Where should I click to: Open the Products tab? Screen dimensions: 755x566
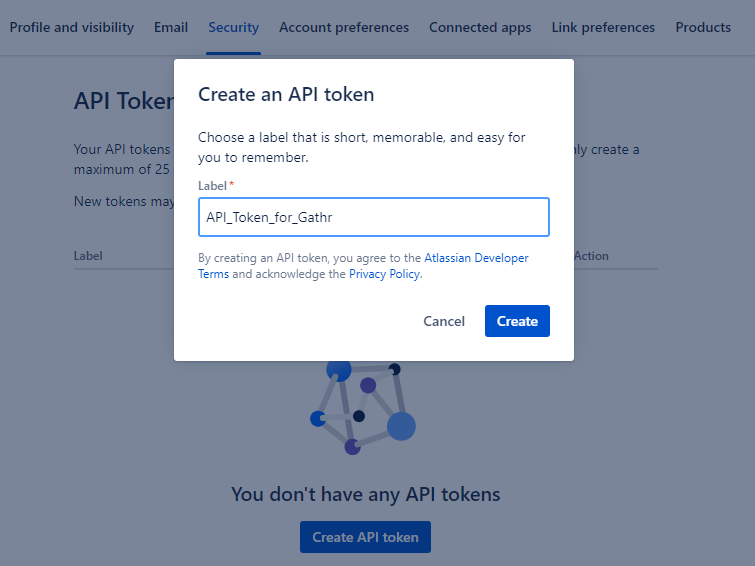(703, 28)
